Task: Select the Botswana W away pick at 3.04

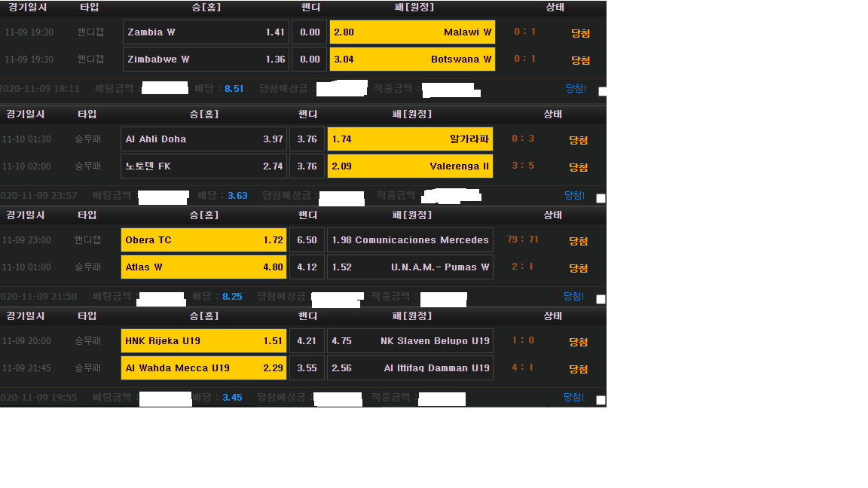Action: point(412,59)
